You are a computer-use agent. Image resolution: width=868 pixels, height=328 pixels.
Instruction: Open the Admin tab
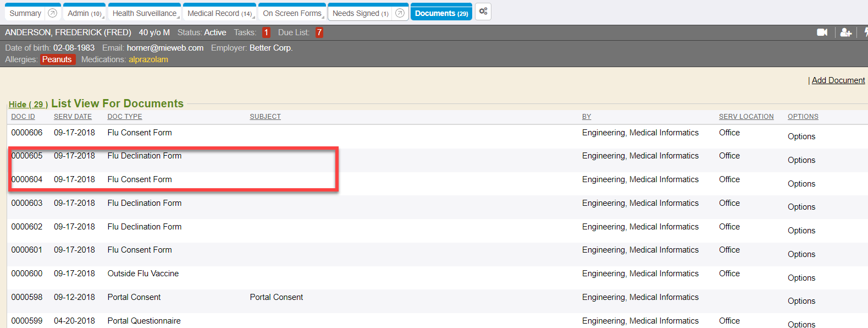tap(84, 13)
